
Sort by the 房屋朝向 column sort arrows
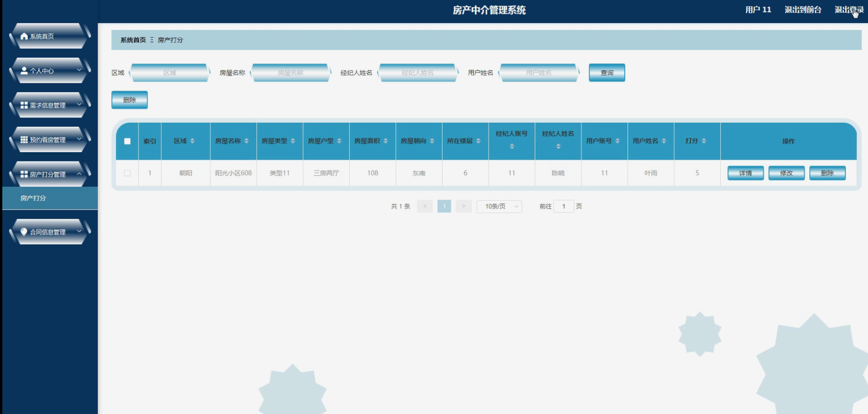click(432, 141)
